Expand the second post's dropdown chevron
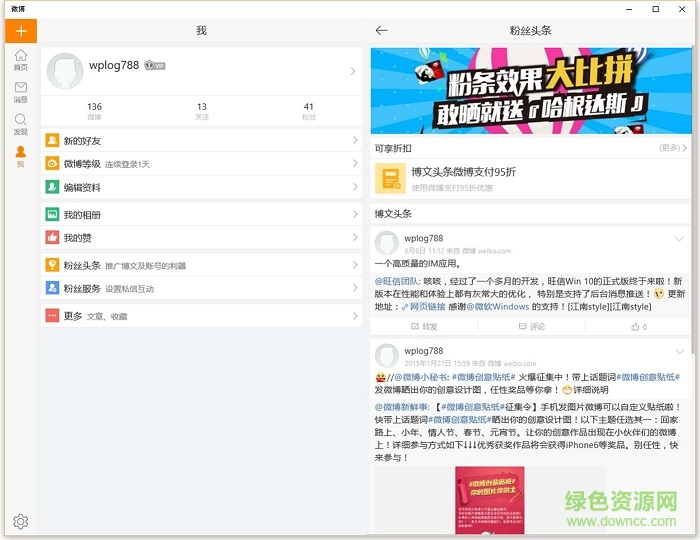The width and height of the screenshot is (700, 540). click(x=680, y=351)
